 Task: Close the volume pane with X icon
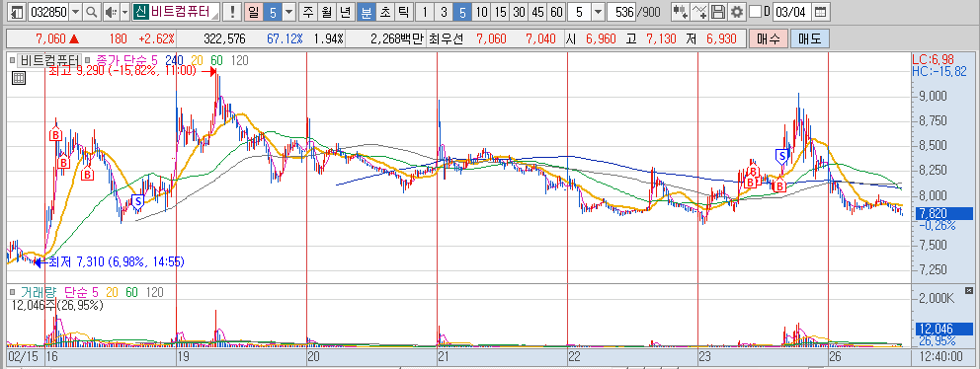(x=969, y=290)
